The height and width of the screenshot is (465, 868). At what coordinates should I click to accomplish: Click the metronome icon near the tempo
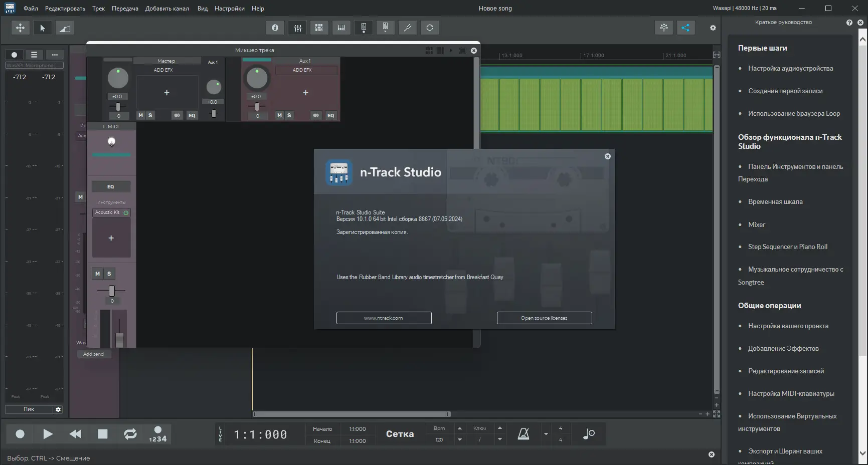tap(523, 434)
